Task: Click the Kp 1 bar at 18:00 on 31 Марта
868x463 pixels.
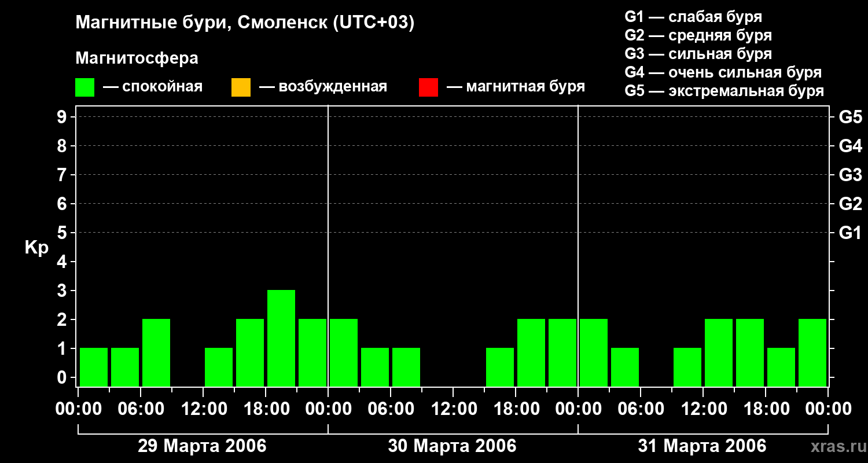Action: [781, 367]
